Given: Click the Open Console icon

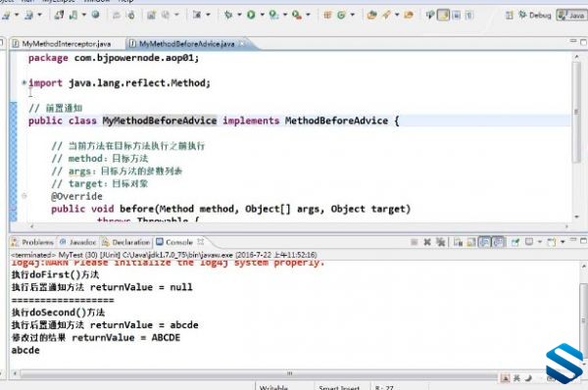Looking at the screenshot, I should [x=551, y=242].
